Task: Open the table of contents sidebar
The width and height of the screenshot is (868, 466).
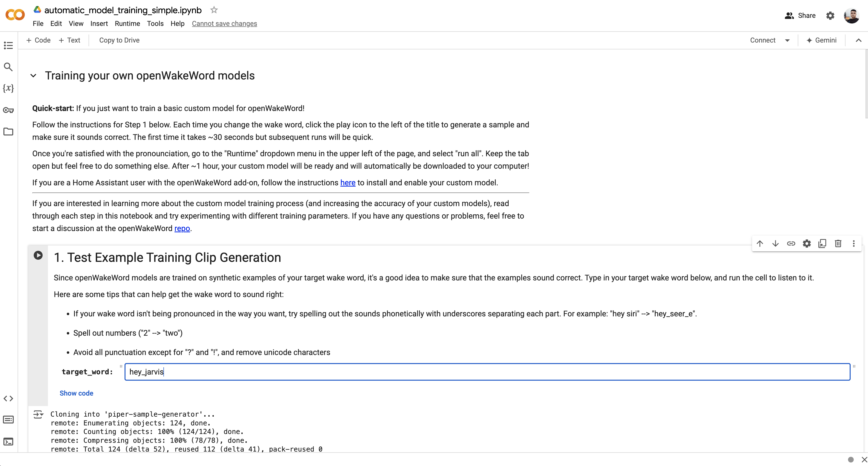Action: (8, 45)
